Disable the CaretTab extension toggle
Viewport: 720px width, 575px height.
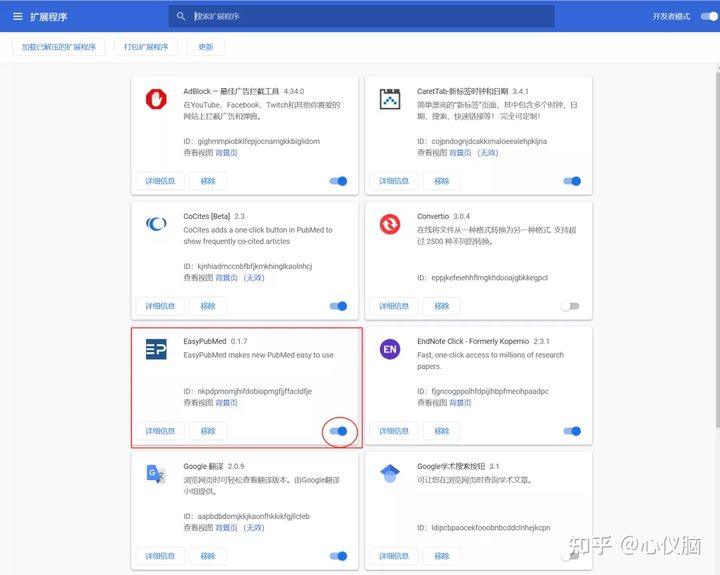(572, 181)
